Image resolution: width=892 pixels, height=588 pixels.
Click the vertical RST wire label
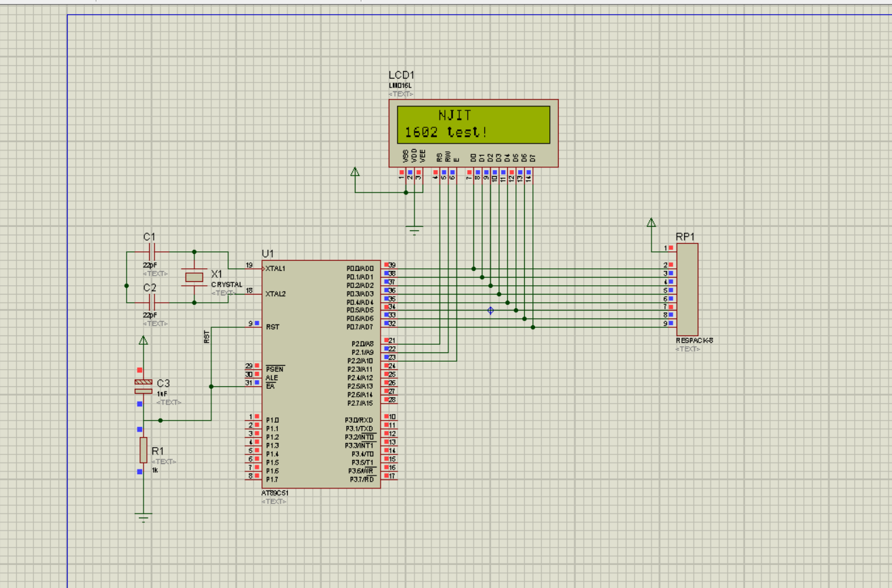pyautogui.click(x=207, y=337)
